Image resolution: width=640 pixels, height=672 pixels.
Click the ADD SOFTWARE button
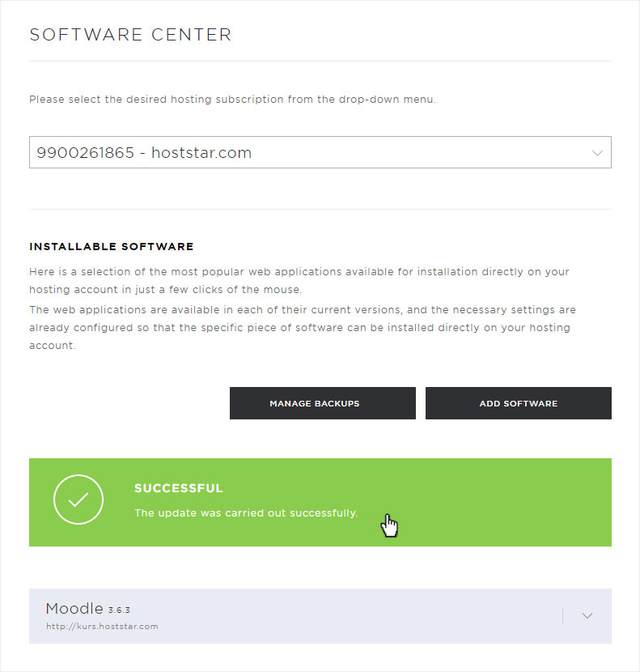pos(519,403)
